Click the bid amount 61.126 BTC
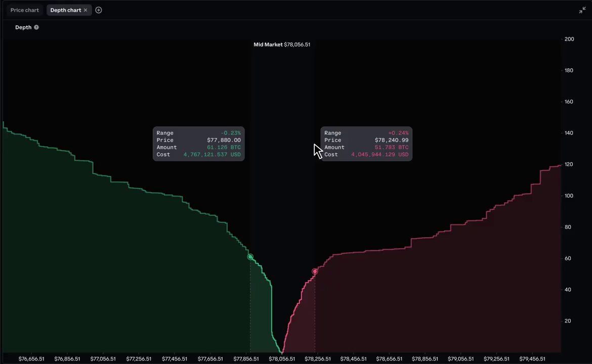This screenshot has height=364, width=592. [224, 147]
